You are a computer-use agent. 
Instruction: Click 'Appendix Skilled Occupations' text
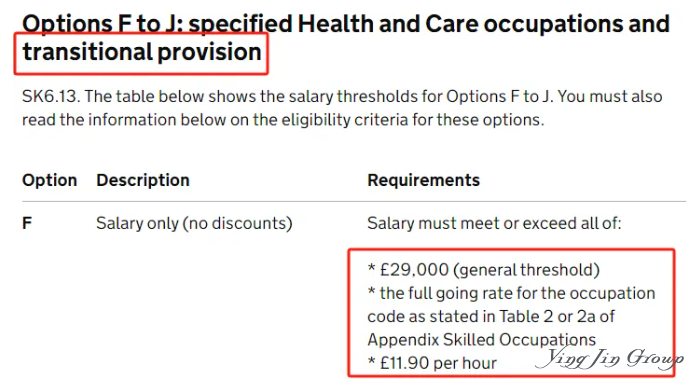(x=482, y=340)
